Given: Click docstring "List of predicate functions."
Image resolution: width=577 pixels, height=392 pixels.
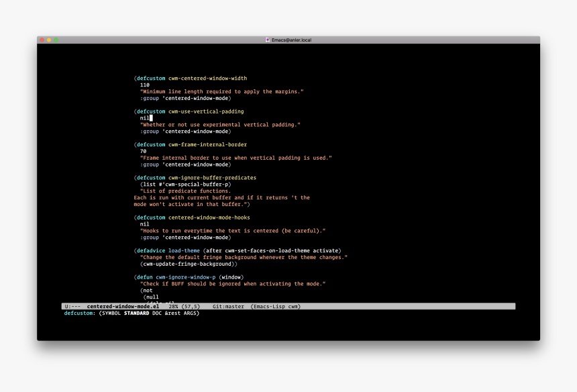Looking at the screenshot, I should (185, 191).
